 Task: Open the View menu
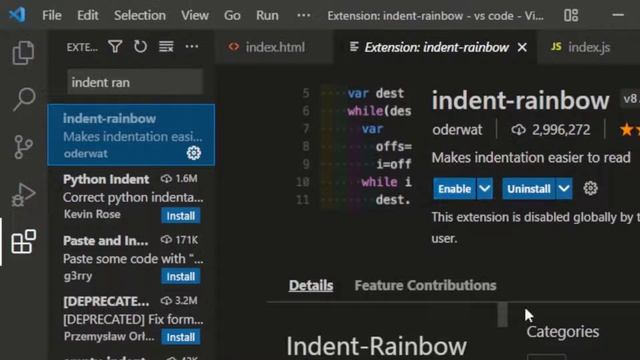[x=195, y=16]
